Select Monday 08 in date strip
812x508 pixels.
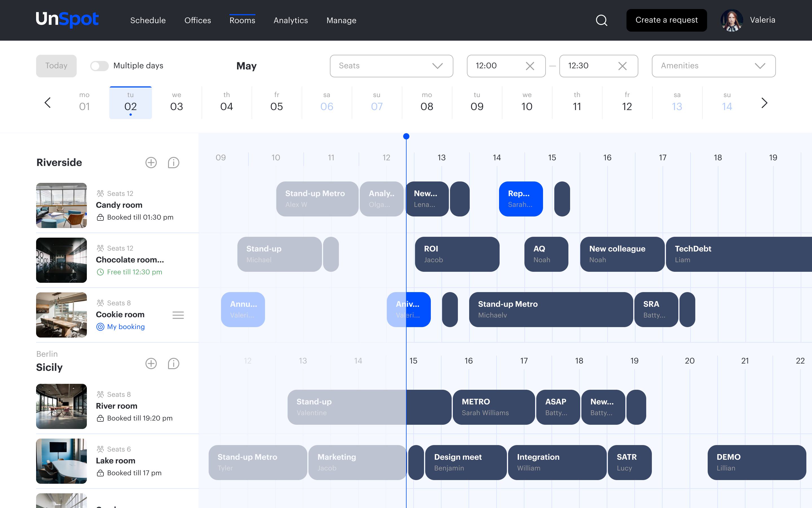[427, 103]
